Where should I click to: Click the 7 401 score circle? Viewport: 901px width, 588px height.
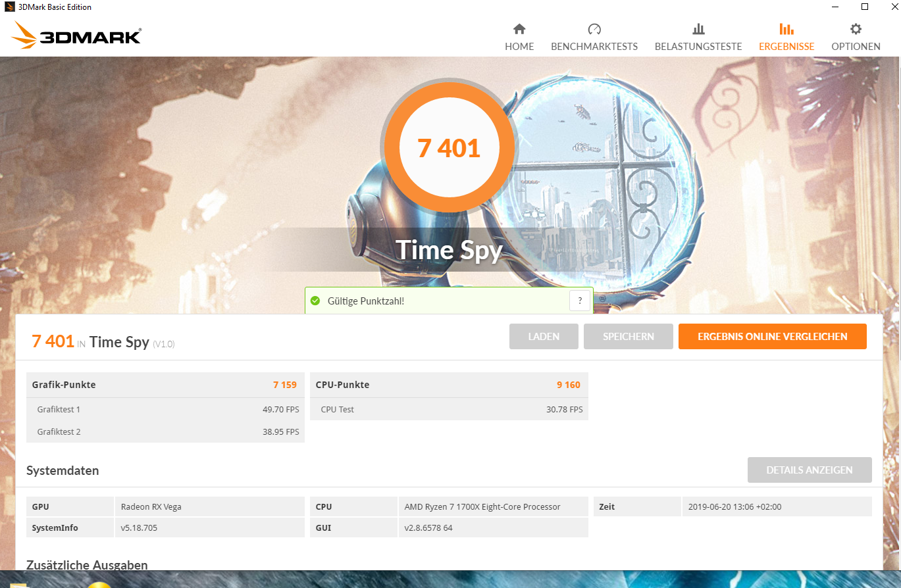coord(449,148)
